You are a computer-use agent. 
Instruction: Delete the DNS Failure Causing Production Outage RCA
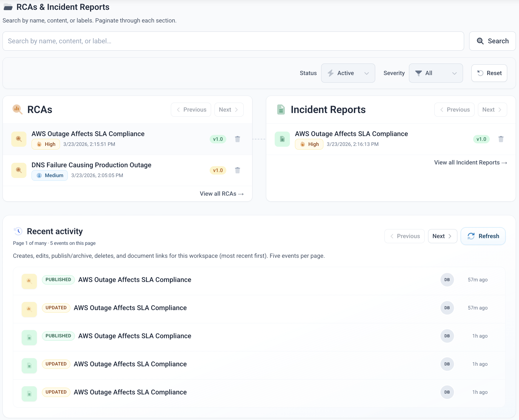(x=237, y=170)
